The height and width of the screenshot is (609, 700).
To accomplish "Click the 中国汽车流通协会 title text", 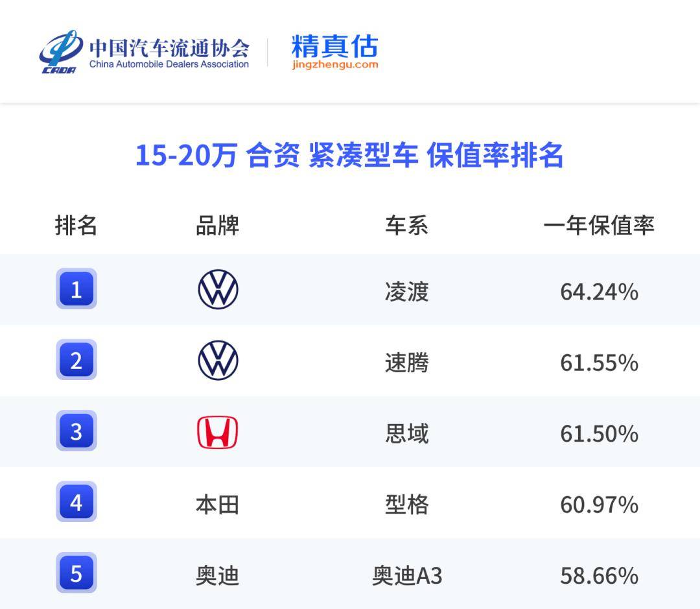I will pyautogui.click(x=169, y=47).
